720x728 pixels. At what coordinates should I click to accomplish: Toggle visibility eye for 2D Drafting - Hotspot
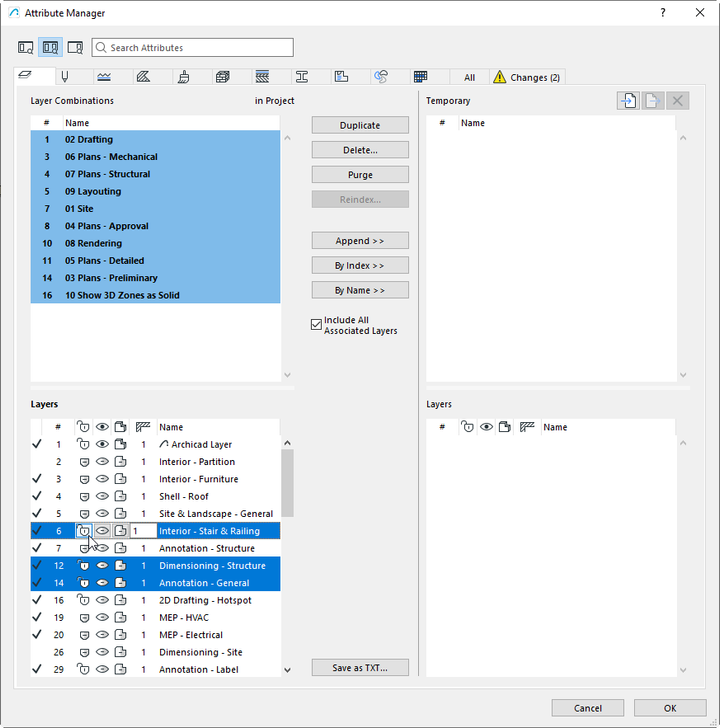pos(102,600)
